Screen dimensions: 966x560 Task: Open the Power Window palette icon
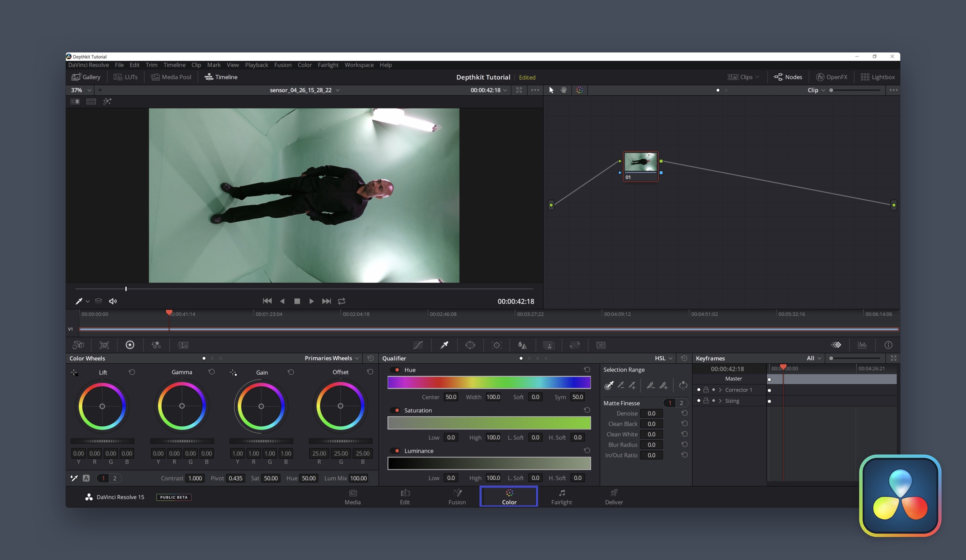coord(470,345)
